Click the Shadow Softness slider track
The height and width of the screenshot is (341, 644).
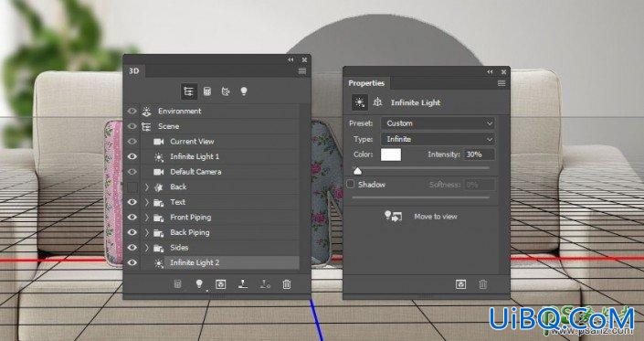[421, 197]
